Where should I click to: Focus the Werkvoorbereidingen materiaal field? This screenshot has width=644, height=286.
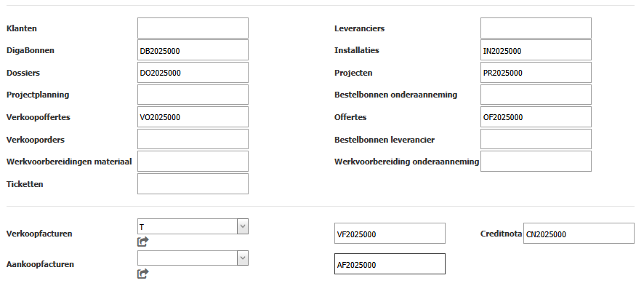pyautogui.click(x=193, y=161)
